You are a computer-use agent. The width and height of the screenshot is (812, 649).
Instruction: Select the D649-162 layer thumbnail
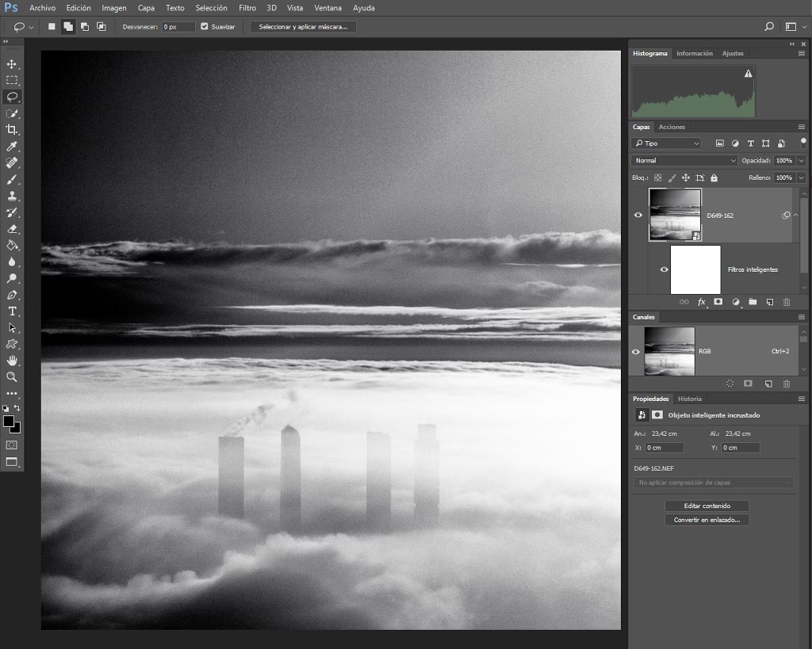pos(674,215)
